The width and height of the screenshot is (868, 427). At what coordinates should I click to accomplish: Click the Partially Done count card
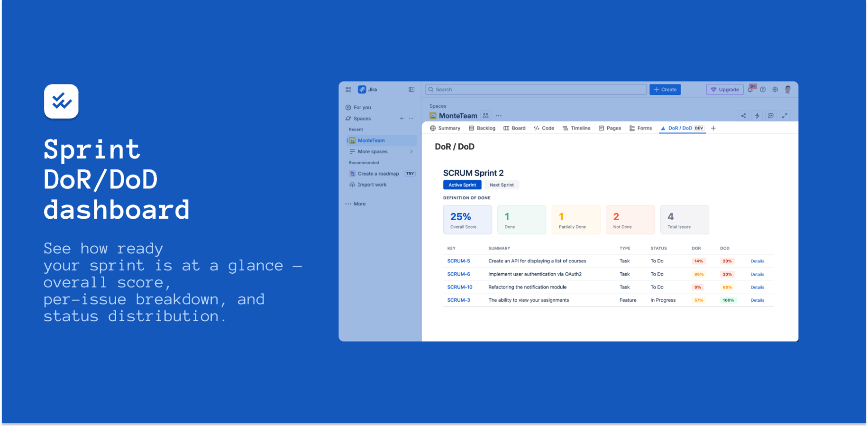tap(576, 220)
